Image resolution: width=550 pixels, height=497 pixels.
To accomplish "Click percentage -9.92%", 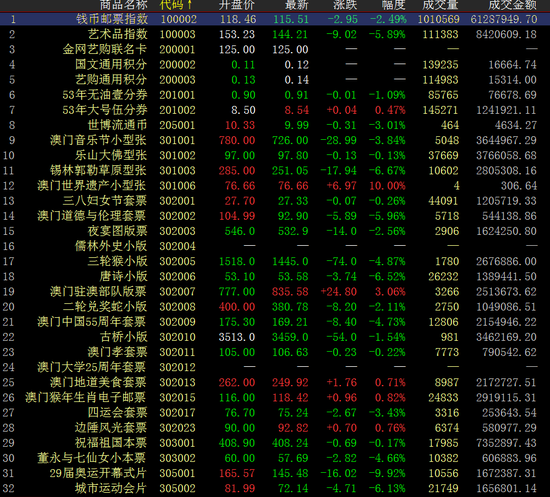I will coord(387,473).
